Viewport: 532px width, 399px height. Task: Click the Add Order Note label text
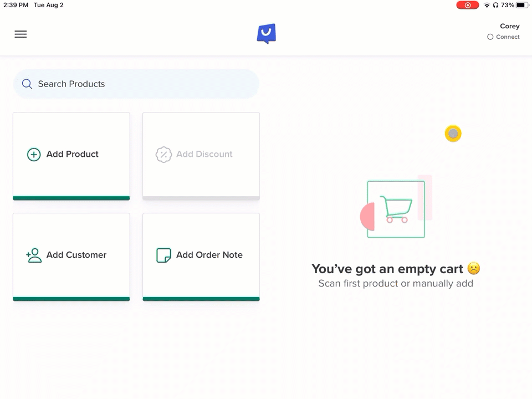[x=209, y=255]
